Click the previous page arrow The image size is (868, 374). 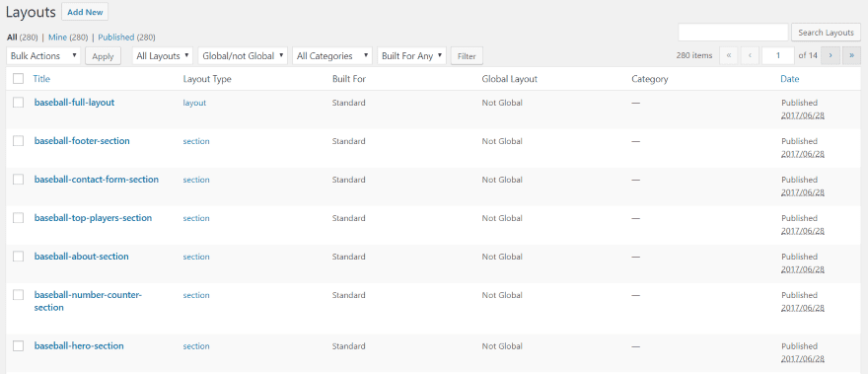pos(750,55)
